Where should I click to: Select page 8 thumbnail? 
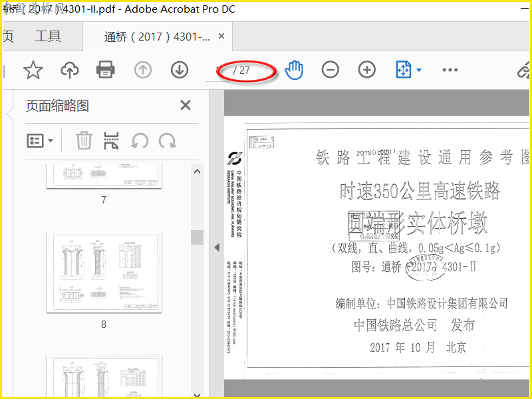tap(104, 273)
